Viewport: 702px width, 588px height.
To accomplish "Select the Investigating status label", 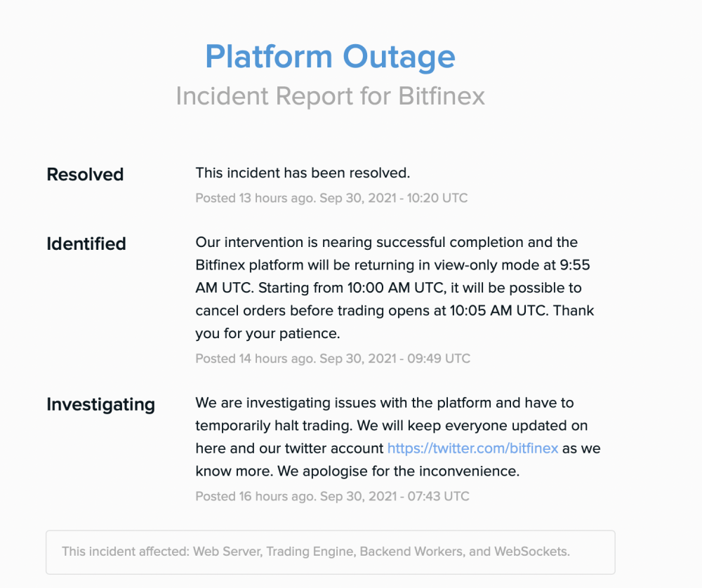I will coord(100,405).
